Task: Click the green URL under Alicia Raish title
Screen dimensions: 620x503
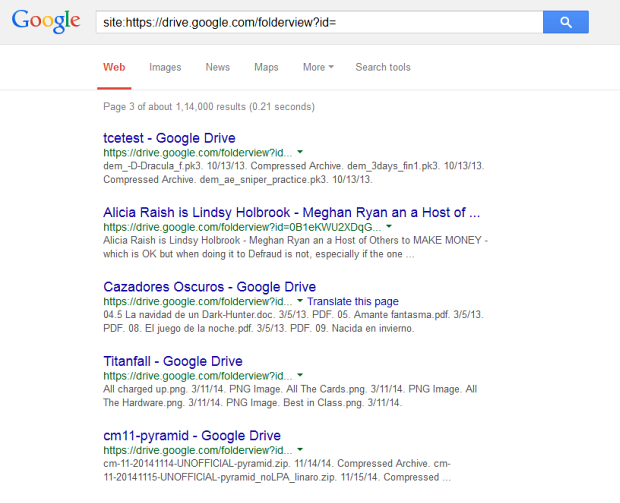Action: [x=242, y=227]
